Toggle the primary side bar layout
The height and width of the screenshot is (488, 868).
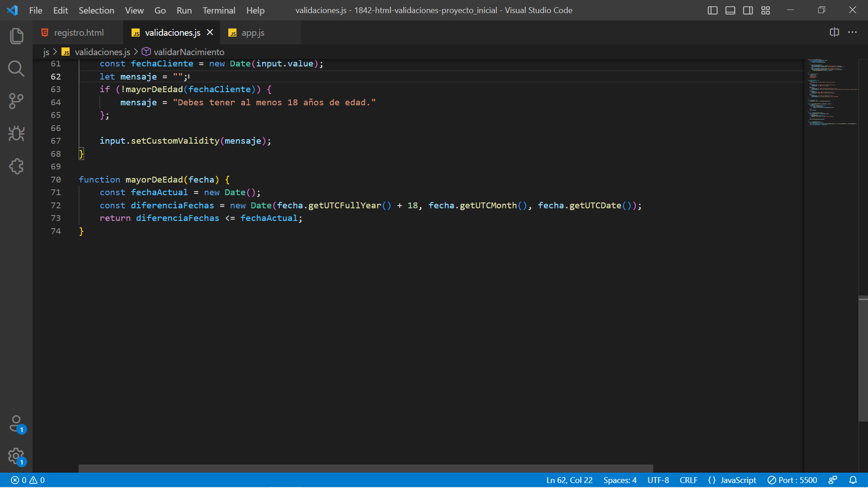(x=712, y=10)
